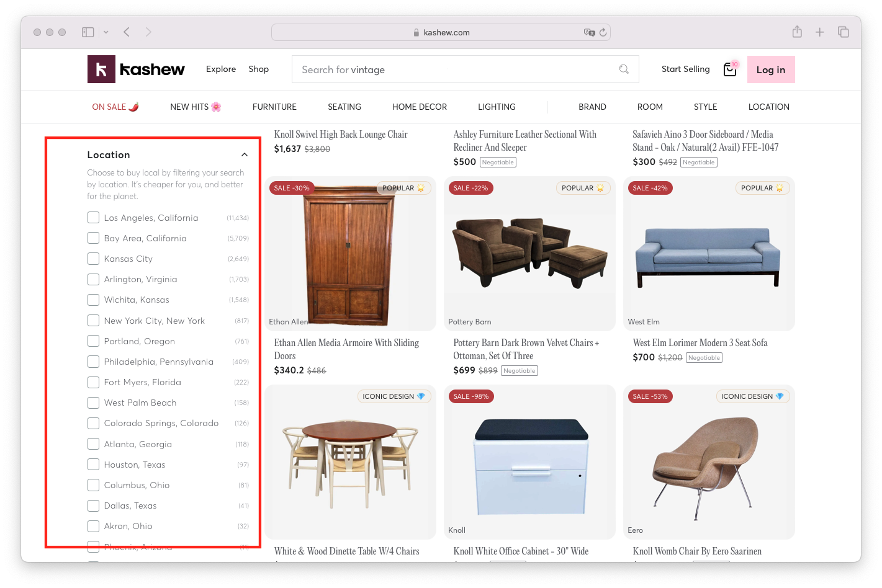This screenshot has height=588, width=882.
Task: Toggle Safari sidebar icon
Action: [88, 32]
